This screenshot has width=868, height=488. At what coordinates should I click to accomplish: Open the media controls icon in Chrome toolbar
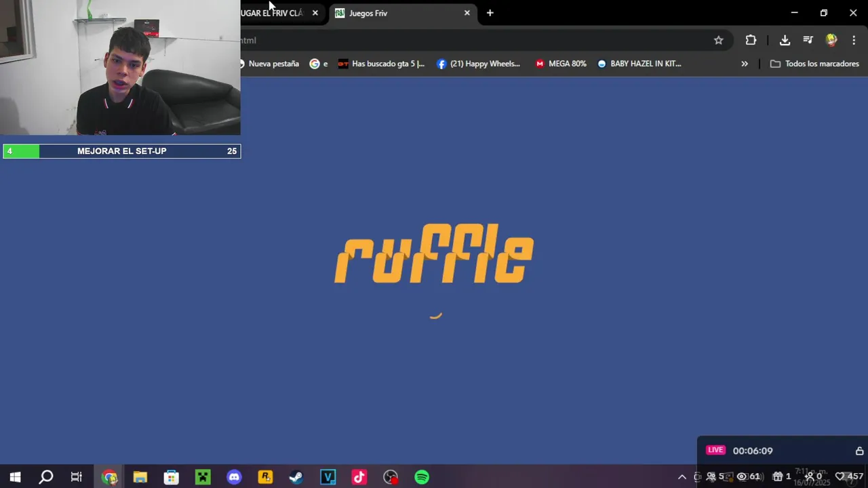pos(808,40)
